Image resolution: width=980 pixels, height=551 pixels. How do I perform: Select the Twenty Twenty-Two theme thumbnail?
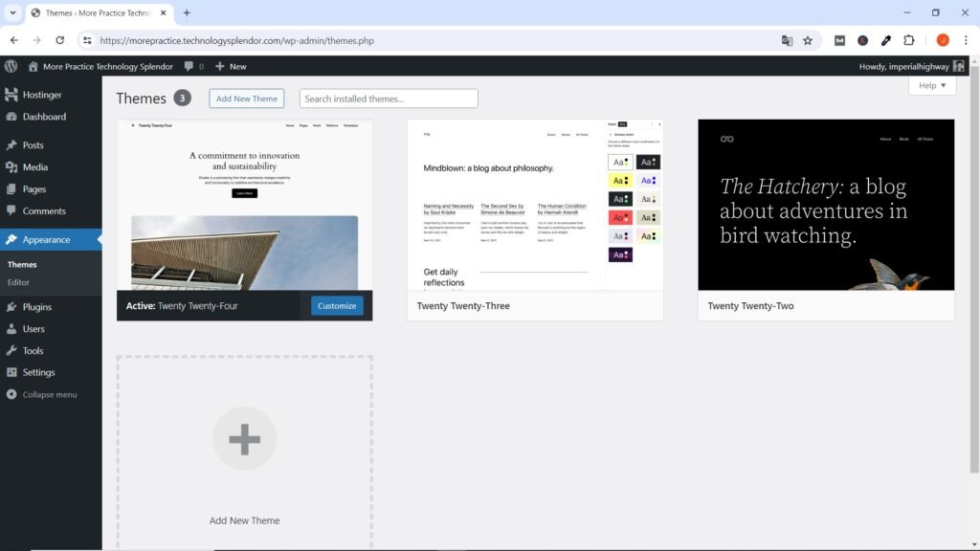[x=826, y=204]
